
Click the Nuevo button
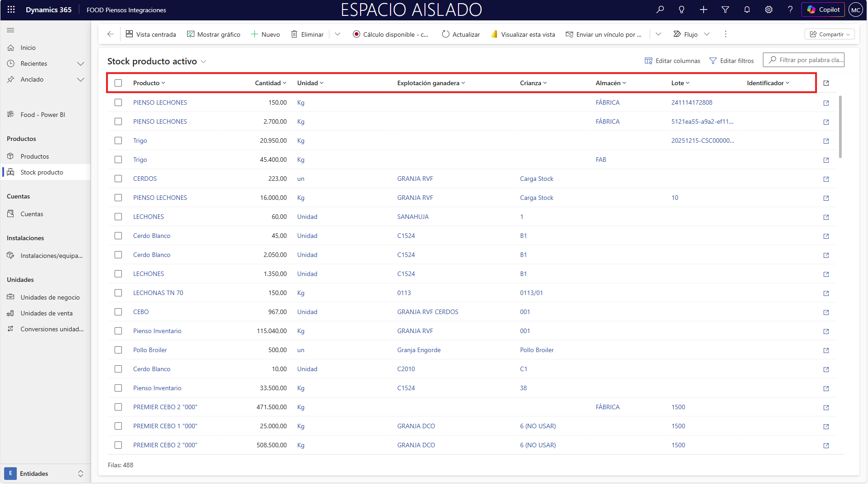tap(265, 34)
